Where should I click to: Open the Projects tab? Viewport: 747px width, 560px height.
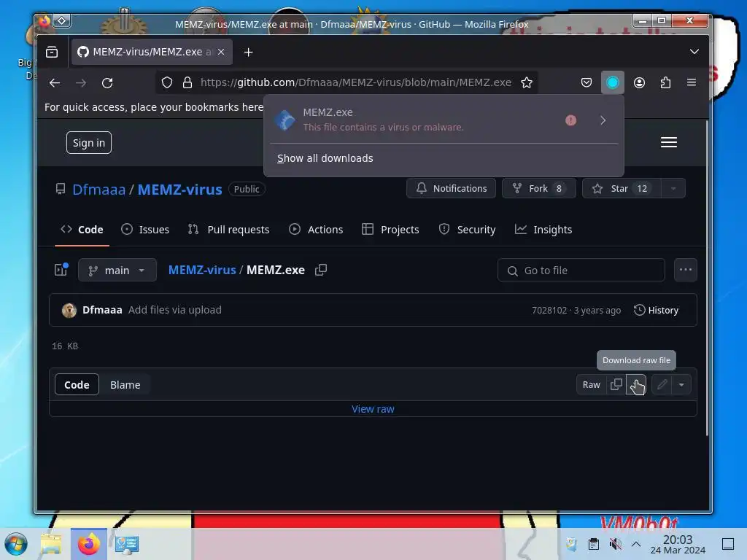(390, 230)
